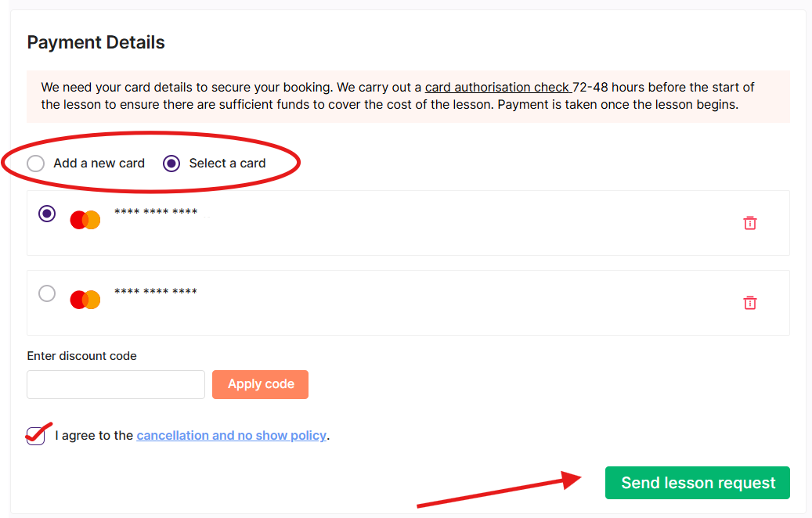Choose the 'Select a card' radio button

point(171,164)
